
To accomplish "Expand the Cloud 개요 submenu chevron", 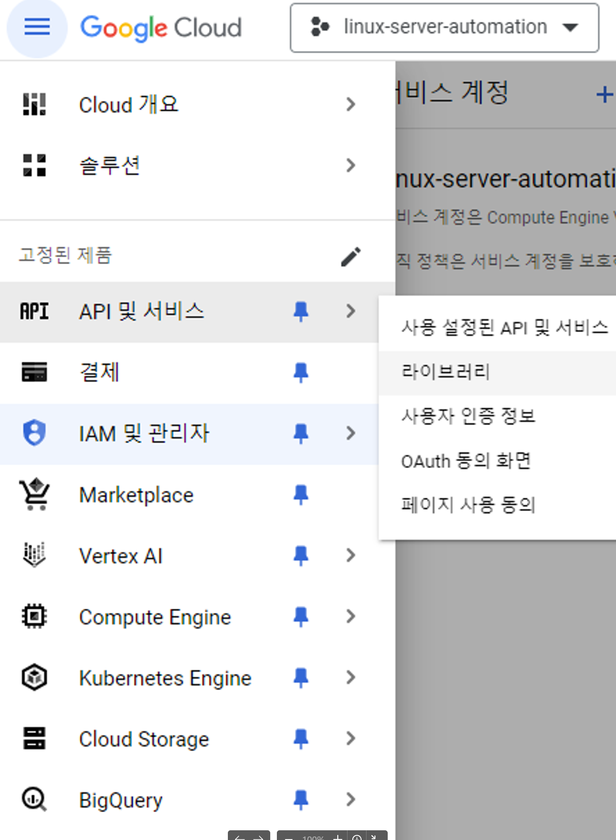I will [351, 105].
